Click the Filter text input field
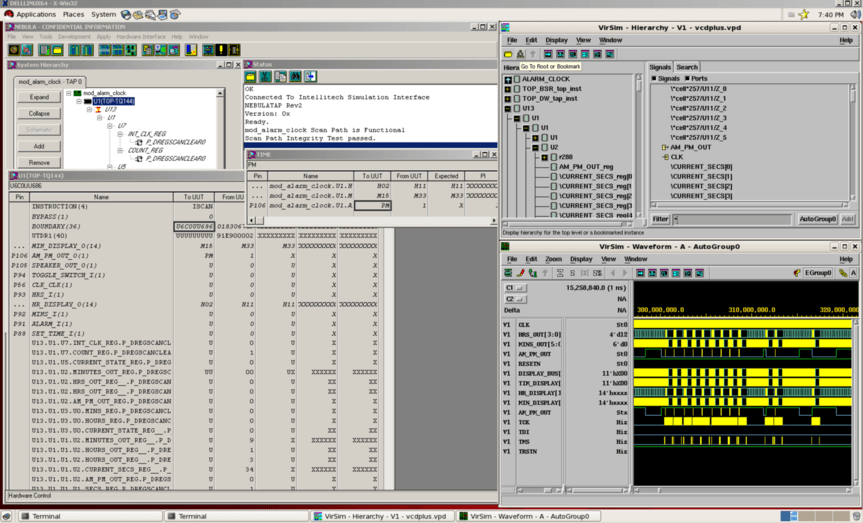The image size is (863, 523). coord(731,219)
